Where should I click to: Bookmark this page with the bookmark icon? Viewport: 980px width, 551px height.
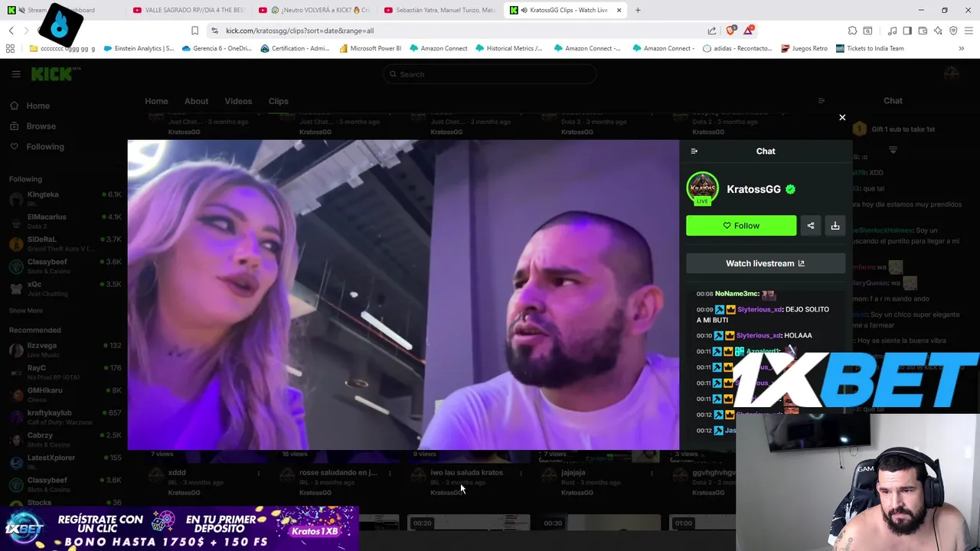[194, 31]
